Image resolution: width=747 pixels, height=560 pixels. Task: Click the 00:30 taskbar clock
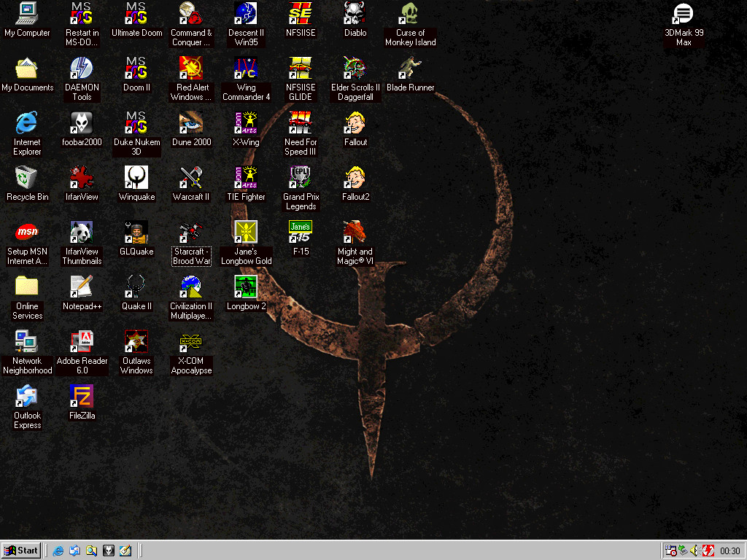click(x=729, y=551)
